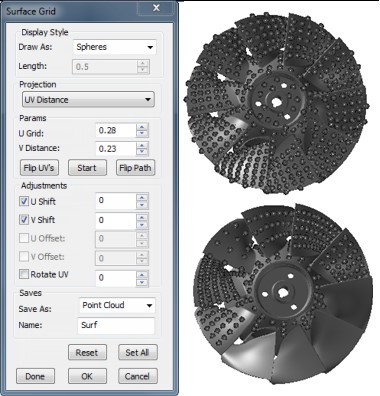Image resolution: width=380 pixels, height=396 pixels.
Task: Open the Draw As Spheres dropdown
Action: [114, 47]
